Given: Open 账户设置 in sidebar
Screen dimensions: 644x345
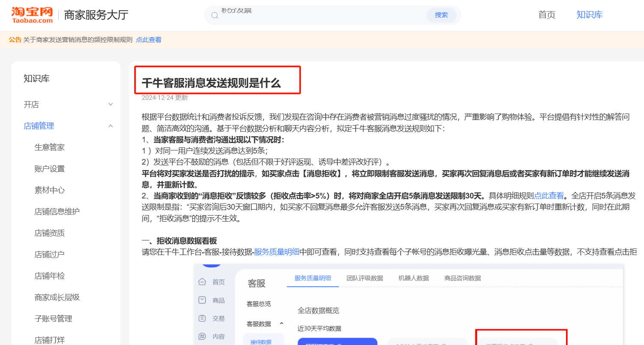Looking at the screenshot, I should click(x=50, y=169).
